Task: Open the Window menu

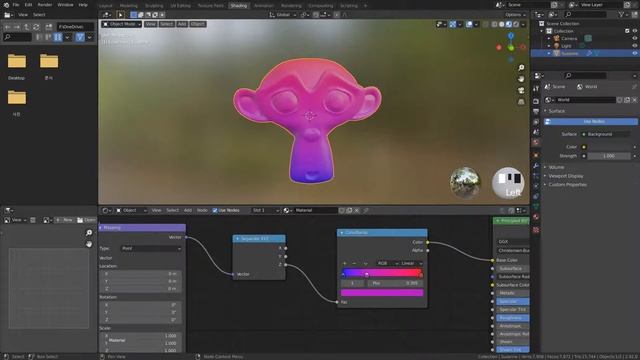Action: pos(65,5)
